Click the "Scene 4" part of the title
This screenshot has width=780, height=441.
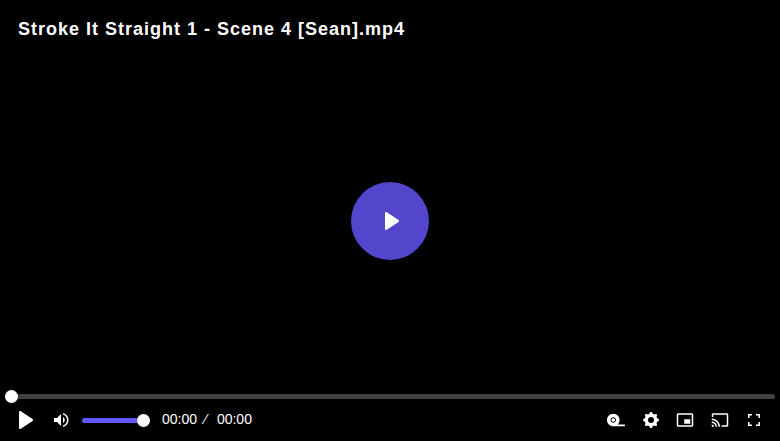tap(254, 29)
